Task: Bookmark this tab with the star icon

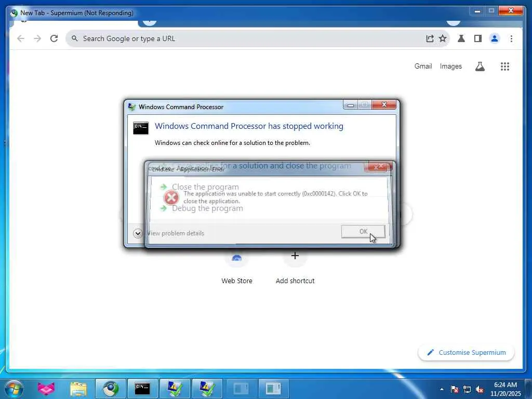Action: tap(443, 38)
